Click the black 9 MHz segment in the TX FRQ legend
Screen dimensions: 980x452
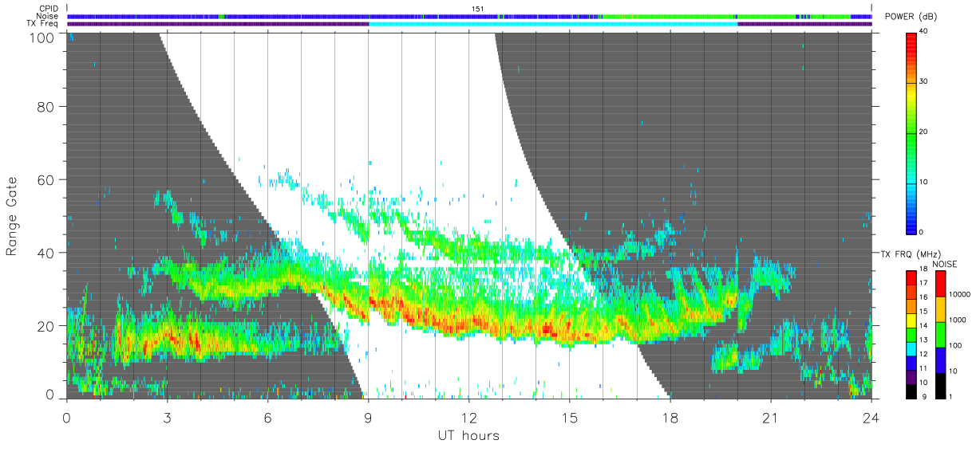911,391
